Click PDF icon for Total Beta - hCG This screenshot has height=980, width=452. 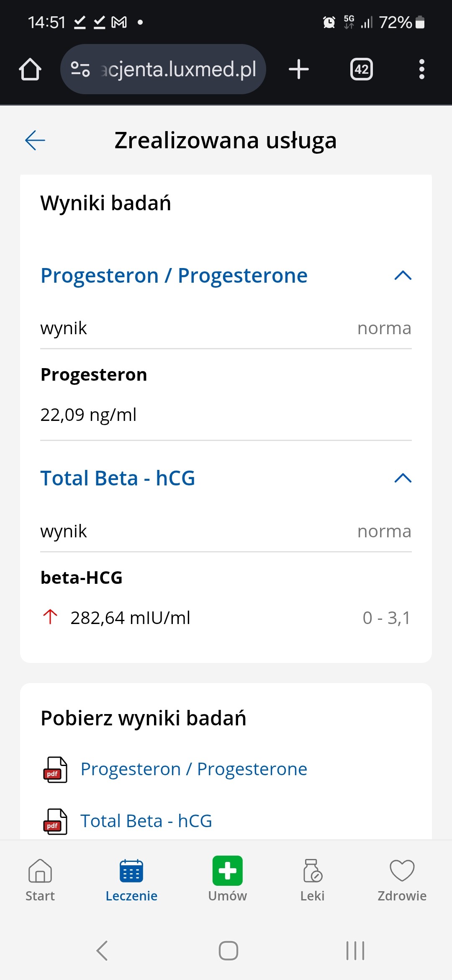55,822
